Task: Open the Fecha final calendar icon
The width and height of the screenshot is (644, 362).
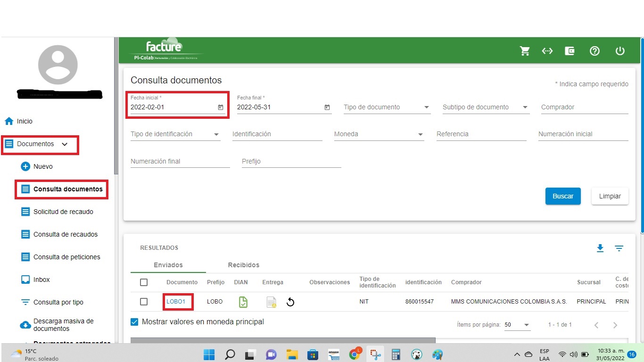Action: (327, 107)
